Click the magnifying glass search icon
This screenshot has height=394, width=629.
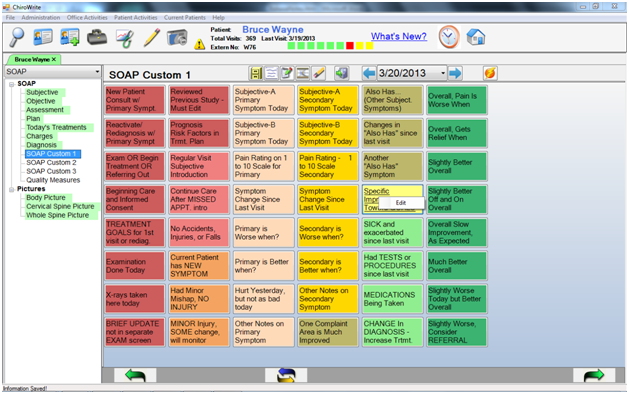pos(17,37)
